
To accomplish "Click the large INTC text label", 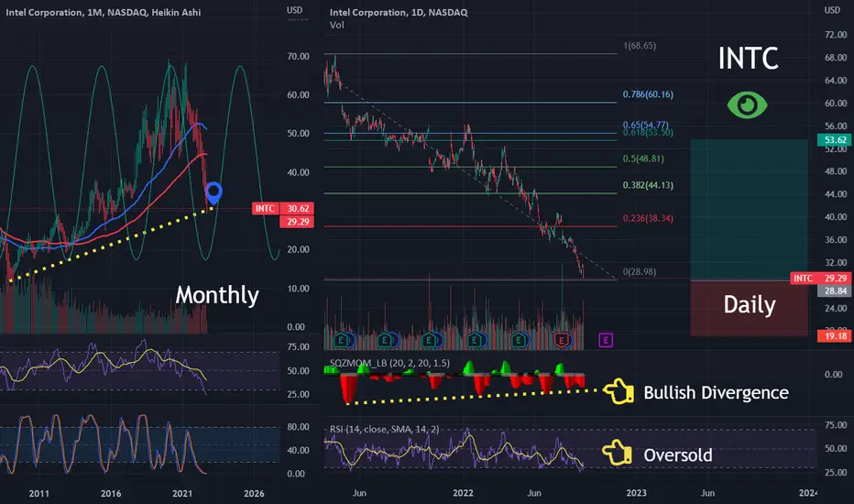I will pos(748,58).
